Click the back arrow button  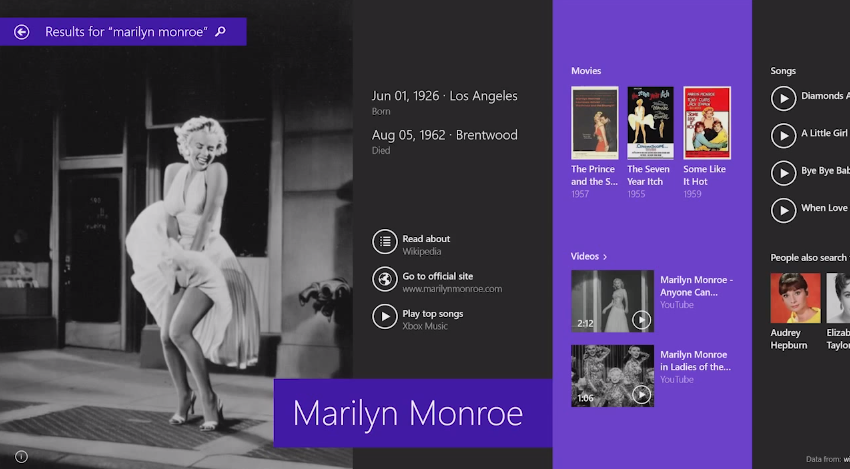pos(21,32)
